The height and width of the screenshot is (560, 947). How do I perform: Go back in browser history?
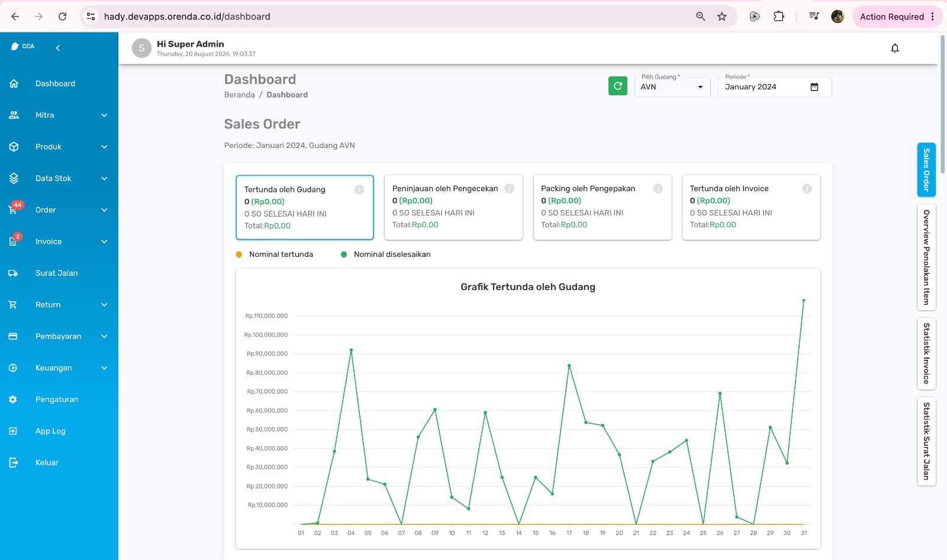click(x=15, y=17)
